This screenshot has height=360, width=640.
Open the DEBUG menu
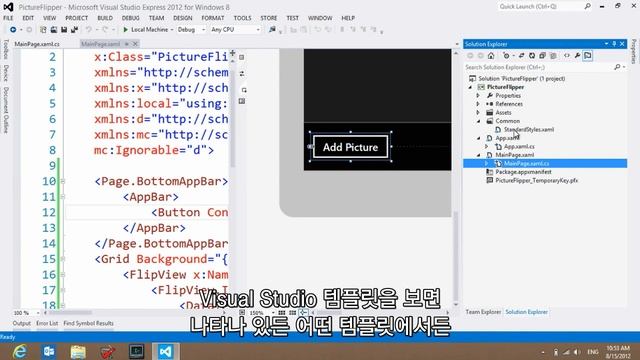[x=131, y=18]
